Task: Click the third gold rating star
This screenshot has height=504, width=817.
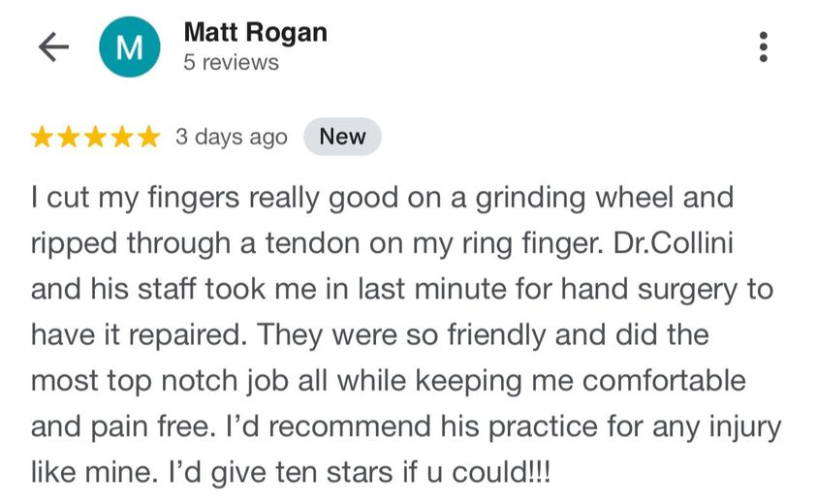Action: (95, 137)
